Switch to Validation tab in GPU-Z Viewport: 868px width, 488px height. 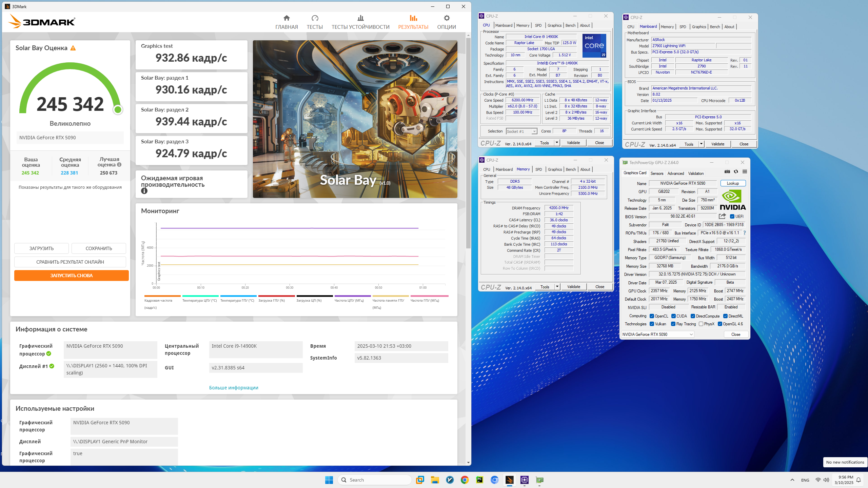[x=696, y=173]
